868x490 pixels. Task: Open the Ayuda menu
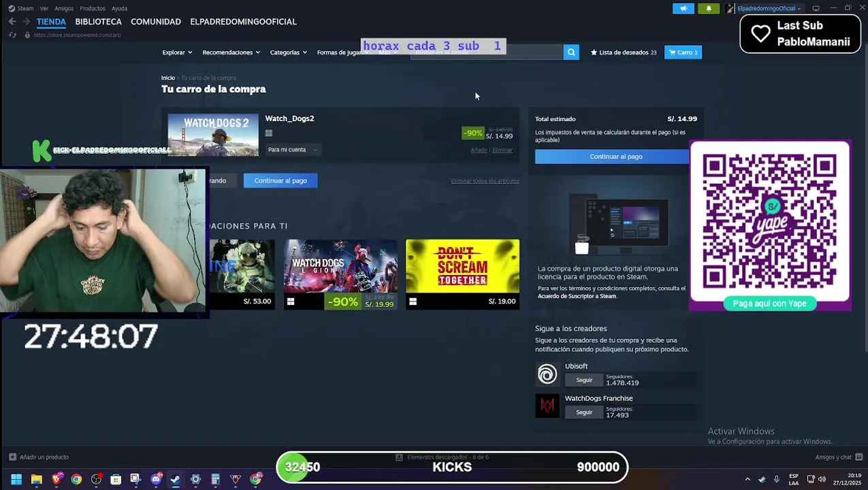click(x=119, y=8)
